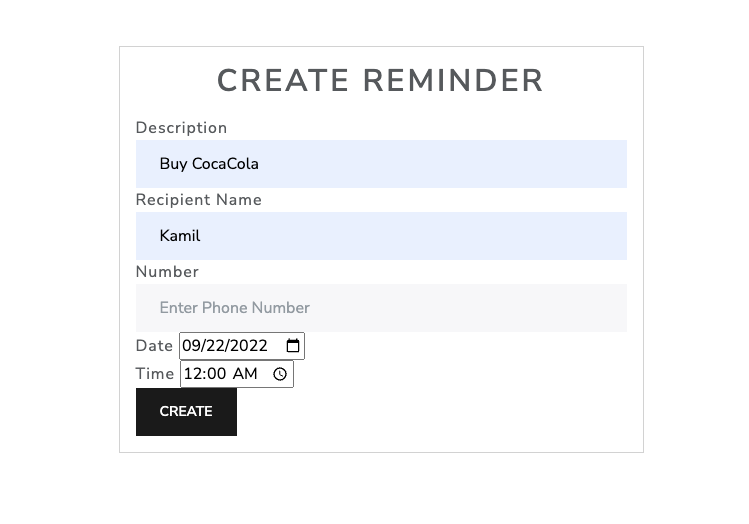The height and width of the screenshot is (524, 749).
Task: Click the Description label
Action: click(x=181, y=128)
